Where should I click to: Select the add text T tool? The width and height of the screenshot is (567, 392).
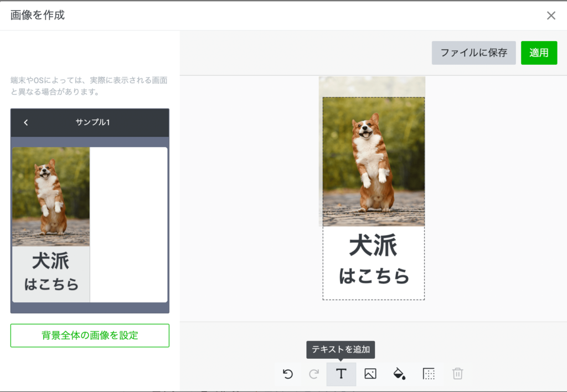341,374
